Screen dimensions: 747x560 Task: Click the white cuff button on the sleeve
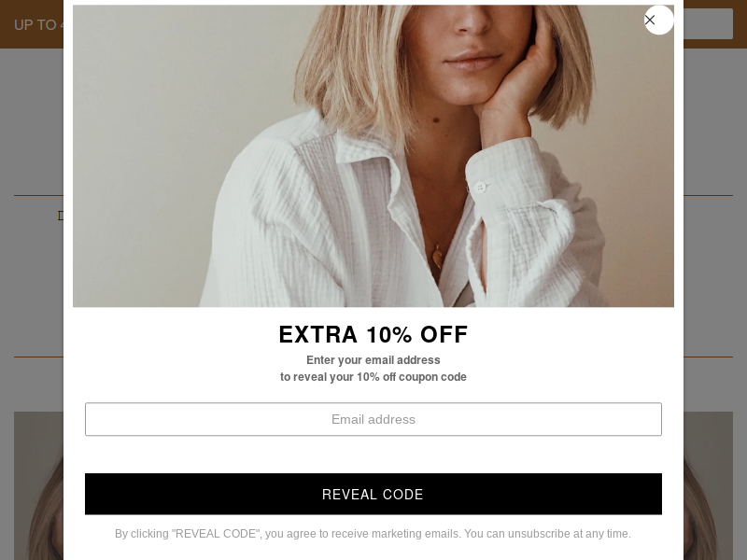click(x=480, y=188)
